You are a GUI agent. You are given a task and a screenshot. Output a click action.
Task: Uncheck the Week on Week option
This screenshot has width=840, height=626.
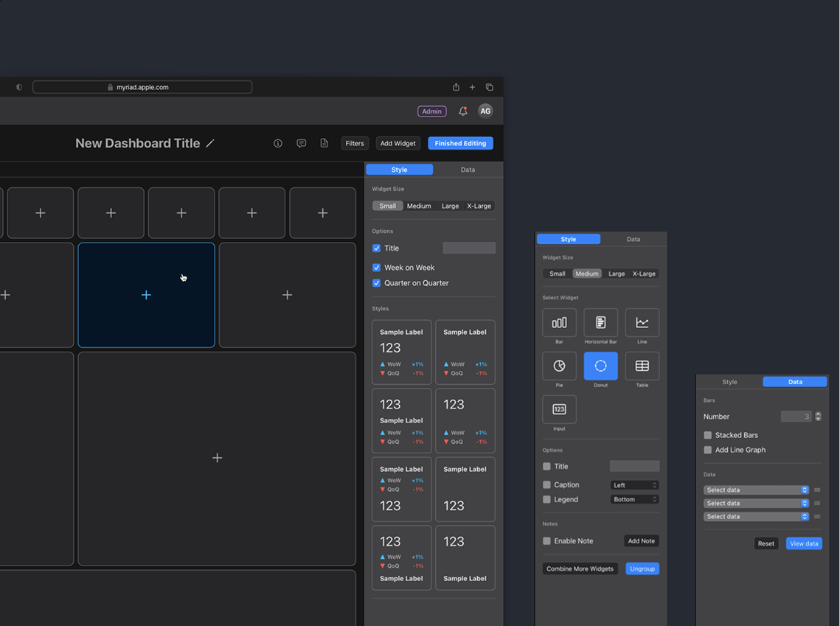pos(376,268)
